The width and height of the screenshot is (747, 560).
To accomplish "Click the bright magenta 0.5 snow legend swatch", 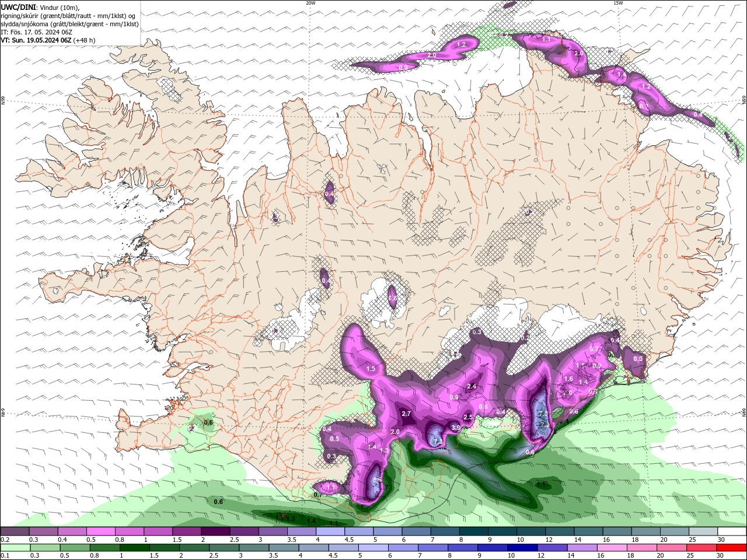I will tap(100, 531).
